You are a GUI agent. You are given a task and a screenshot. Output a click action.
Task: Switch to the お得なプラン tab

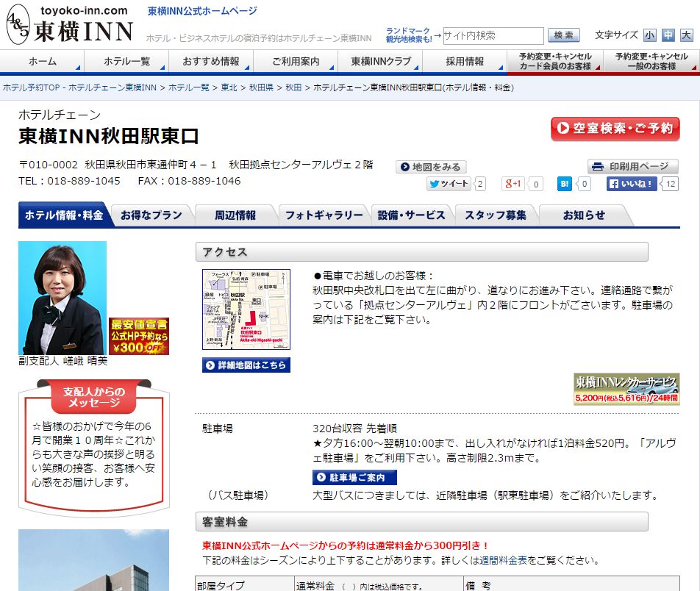151,215
